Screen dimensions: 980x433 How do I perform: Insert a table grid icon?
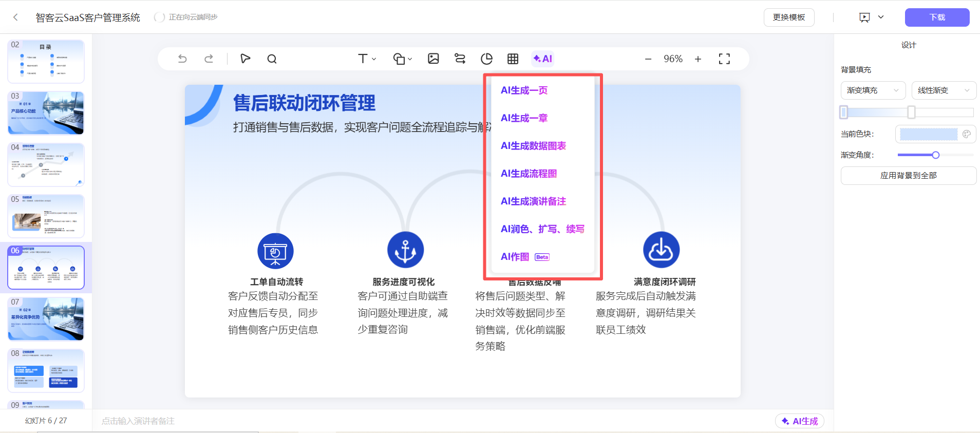(513, 59)
